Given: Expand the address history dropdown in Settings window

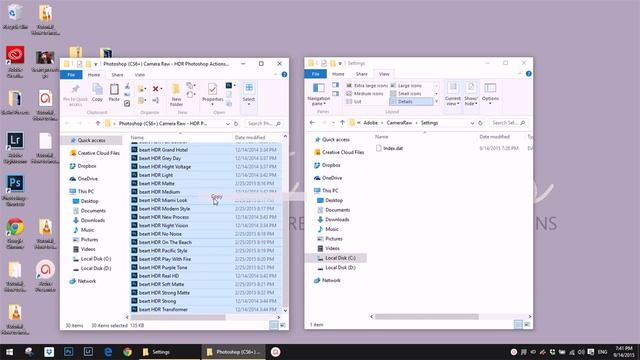Looking at the screenshot, I should click(472, 123).
